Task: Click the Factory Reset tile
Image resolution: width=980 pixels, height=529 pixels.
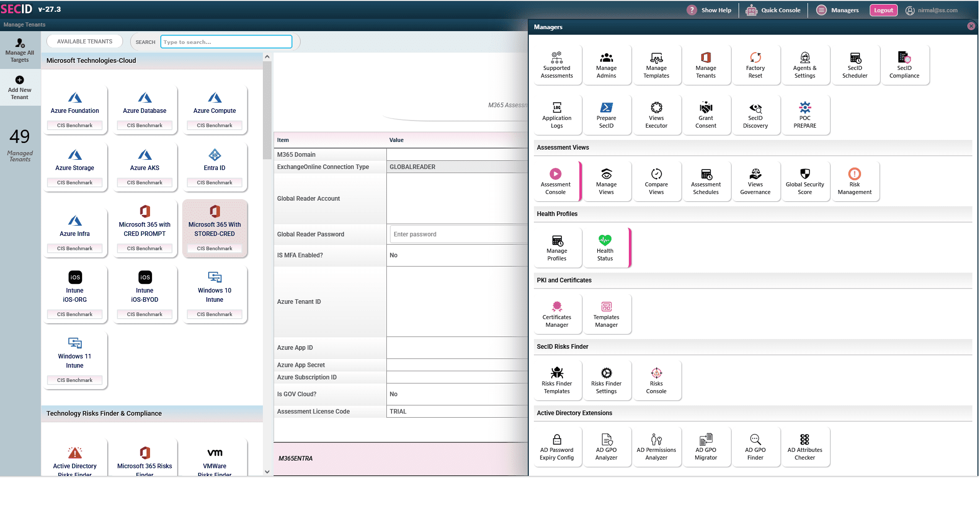Action: point(755,65)
